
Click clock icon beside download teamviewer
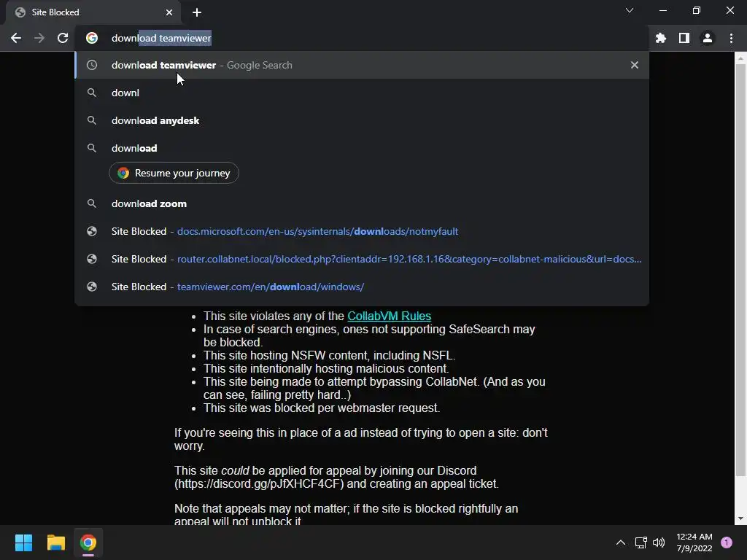coord(92,65)
